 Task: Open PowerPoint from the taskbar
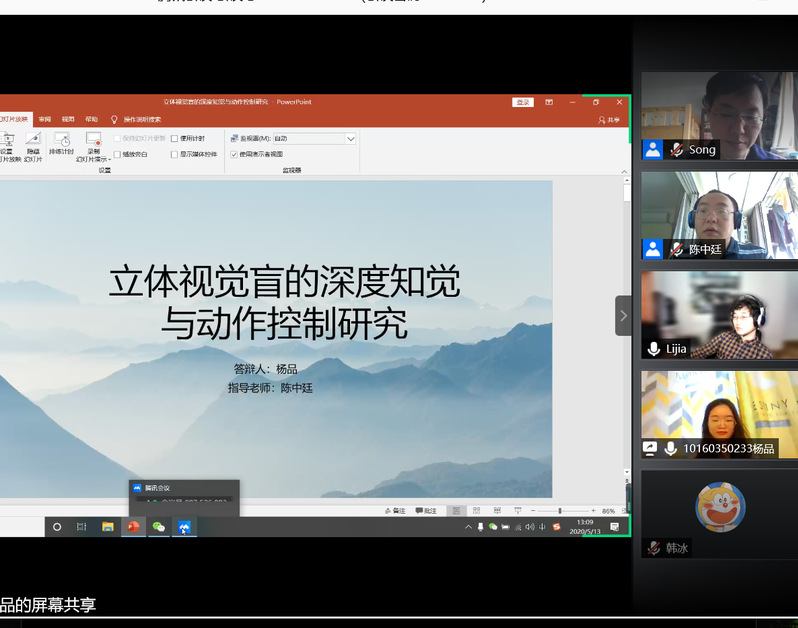[x=133, y=526]
